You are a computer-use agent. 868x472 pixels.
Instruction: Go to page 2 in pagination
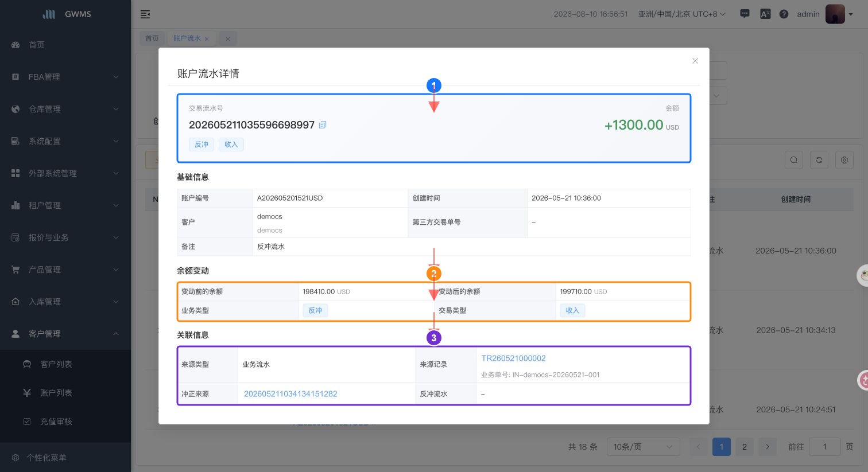(x=745, y=447)
